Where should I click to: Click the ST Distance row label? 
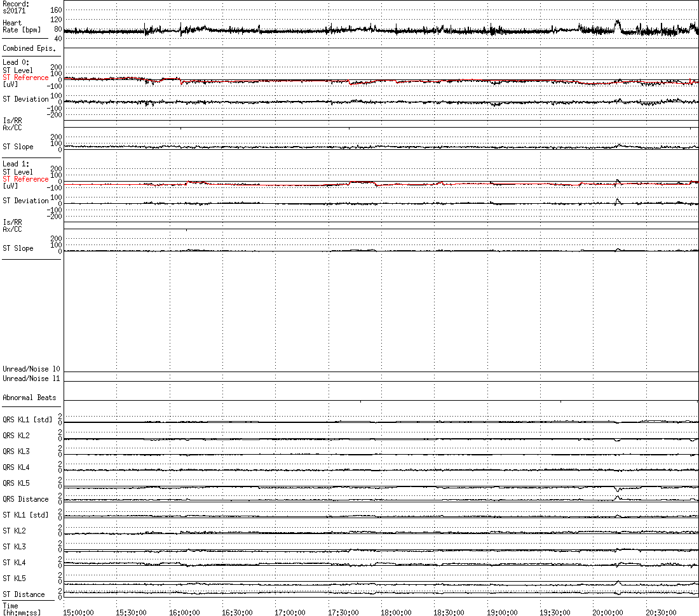click(24, 594)
